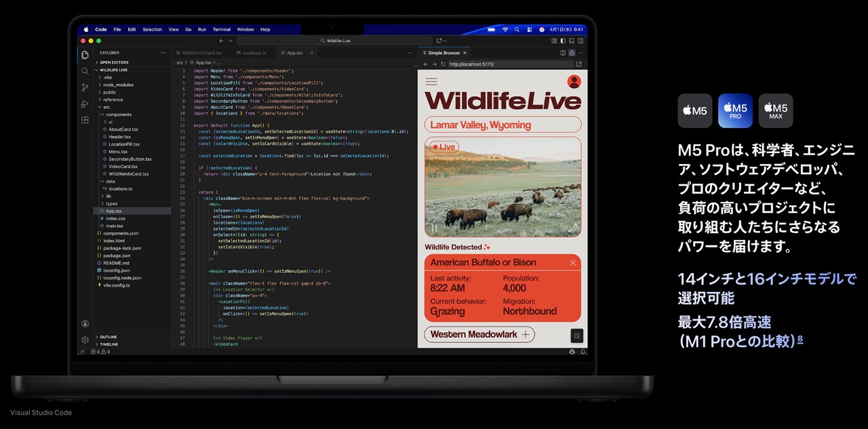Select the Lamar Valley, Wyoming location pill

(x=502, y=125)
